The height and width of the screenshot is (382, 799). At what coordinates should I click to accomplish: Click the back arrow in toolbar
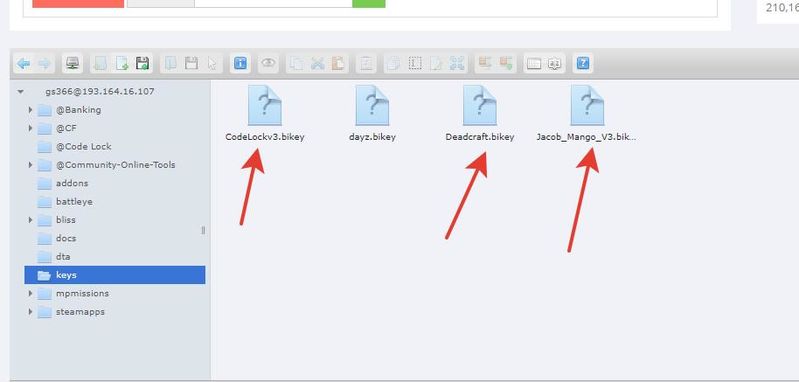pyautogui.click(x=23, y=64)
